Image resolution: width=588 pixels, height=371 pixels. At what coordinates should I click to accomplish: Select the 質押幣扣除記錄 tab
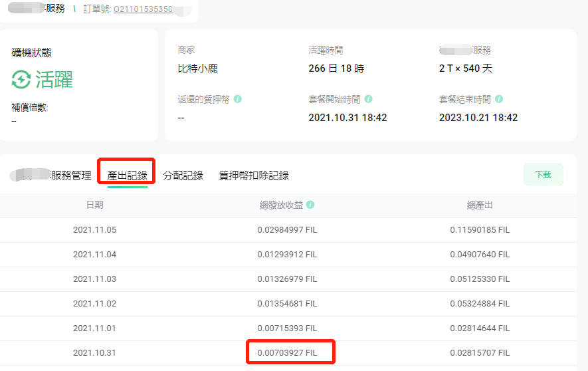pyautogui.click(x=254, y=176)
